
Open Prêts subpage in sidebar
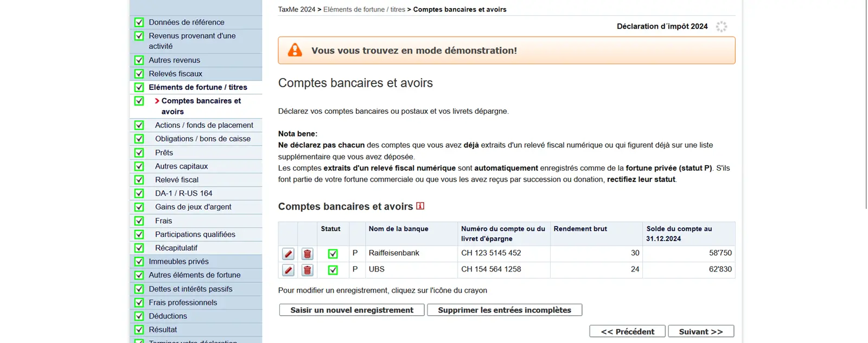coord(164,153)
